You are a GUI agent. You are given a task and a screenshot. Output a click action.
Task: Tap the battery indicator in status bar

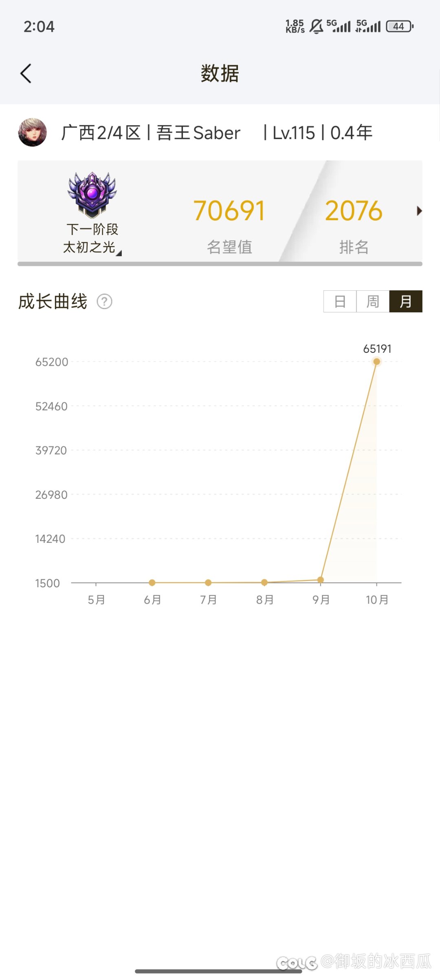(400, 27)
